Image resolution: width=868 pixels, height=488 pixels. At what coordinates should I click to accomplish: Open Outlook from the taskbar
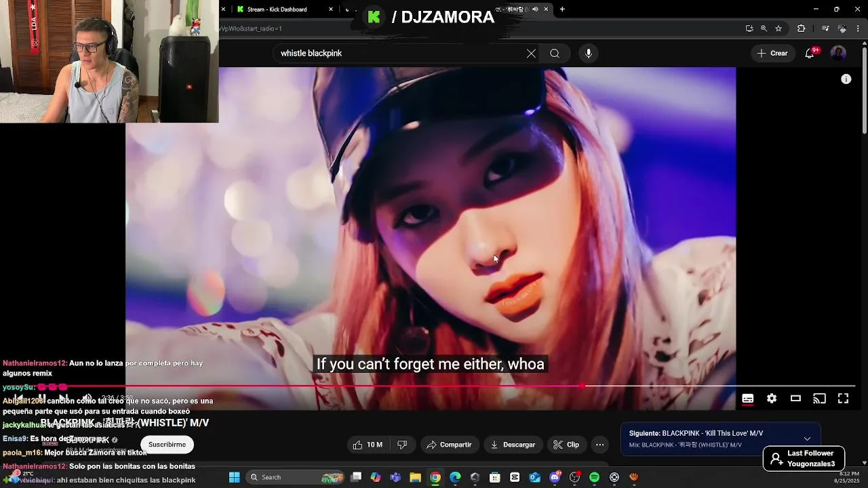pos(535,477)
